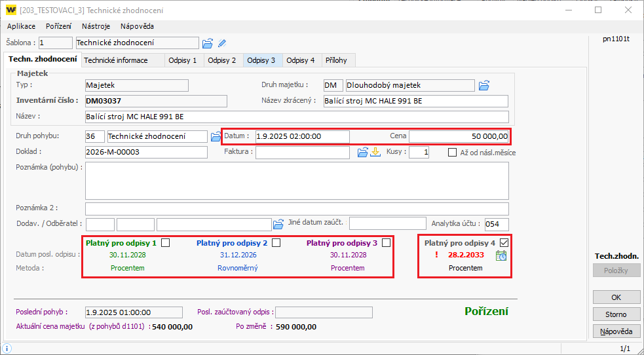Tick the Platný pro odpisy 1 checkbox
Viewport: 644px width, 355px height.
pos(166,243)
